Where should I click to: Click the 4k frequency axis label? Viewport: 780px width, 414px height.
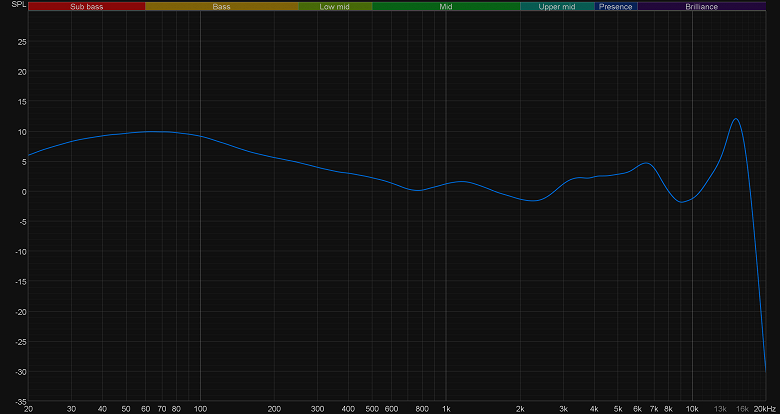[x=594, y=409]
